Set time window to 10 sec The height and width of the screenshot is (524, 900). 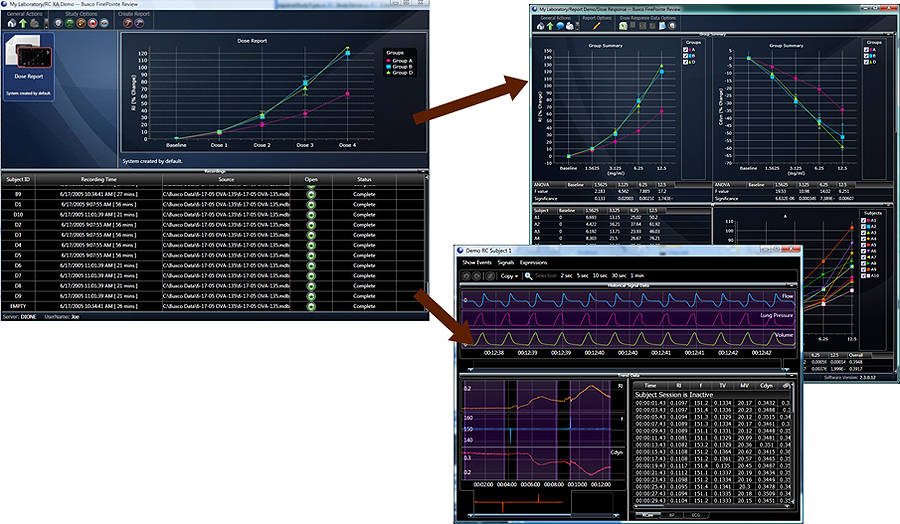pyautogui.click(x=600, y=275)
